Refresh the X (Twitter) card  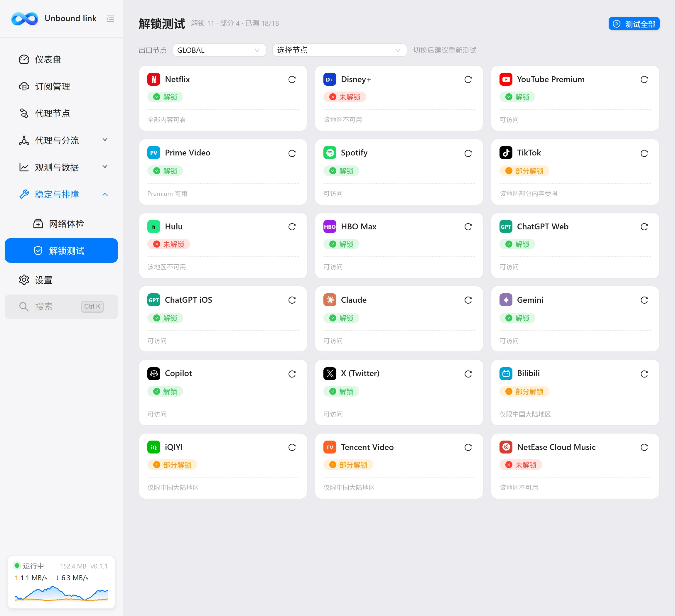coord(468,374)
